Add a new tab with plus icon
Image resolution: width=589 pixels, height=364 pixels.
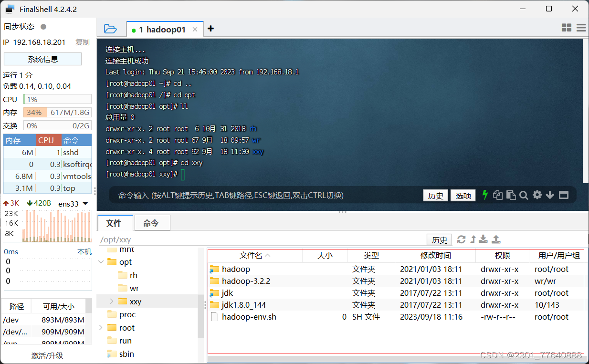coord(210,29)
